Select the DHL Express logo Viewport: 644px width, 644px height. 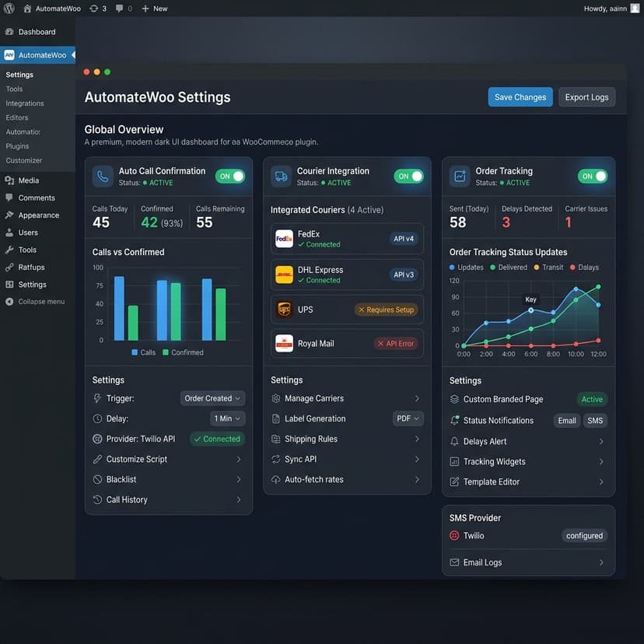[x=284, y=275]
